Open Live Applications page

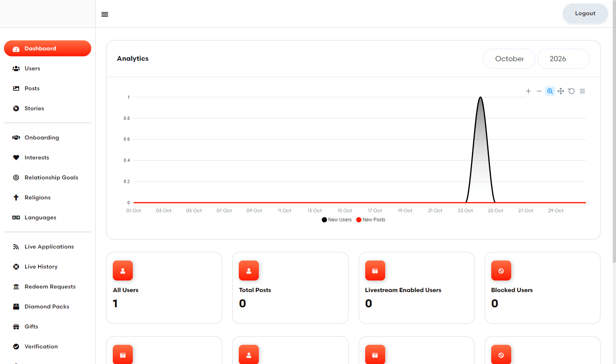click(48, 247)
